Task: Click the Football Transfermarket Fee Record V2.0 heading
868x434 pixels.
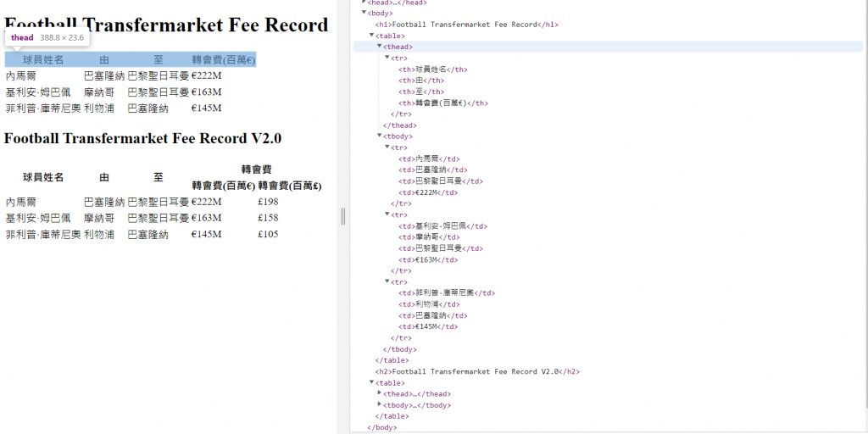Action: tap(142, 138)
